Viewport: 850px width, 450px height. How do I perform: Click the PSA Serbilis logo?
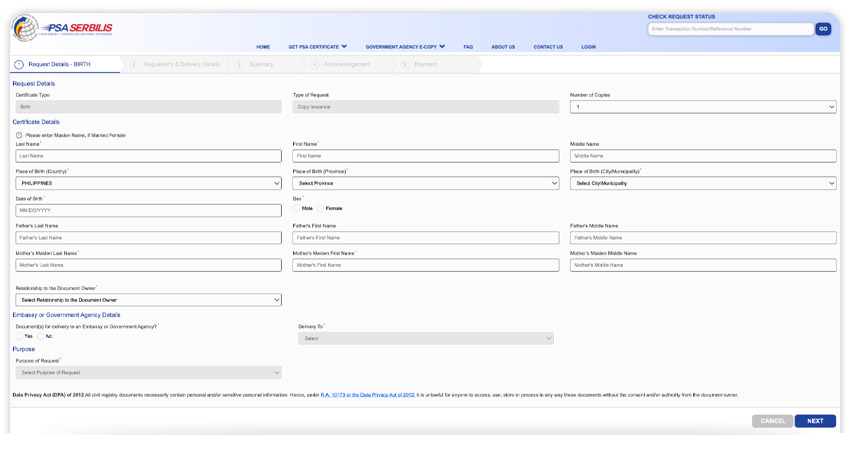pyautogui.click(x=62, y=28)
